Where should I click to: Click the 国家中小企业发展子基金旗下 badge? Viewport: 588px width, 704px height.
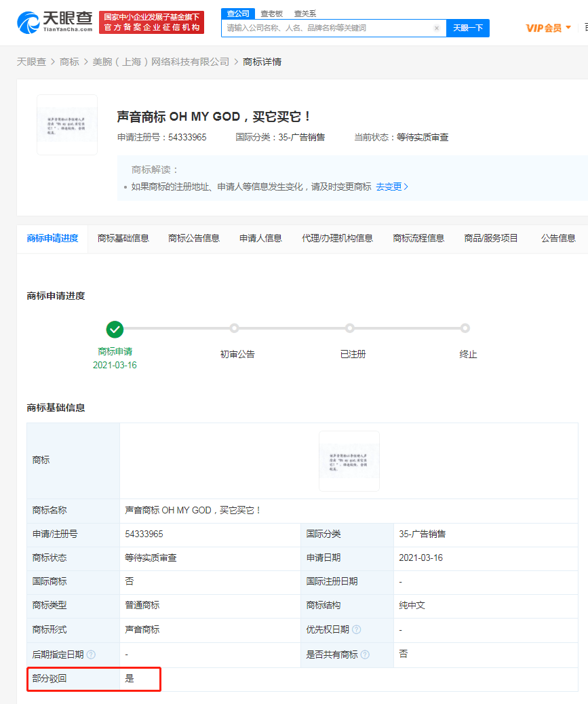(x=151, y=22)
